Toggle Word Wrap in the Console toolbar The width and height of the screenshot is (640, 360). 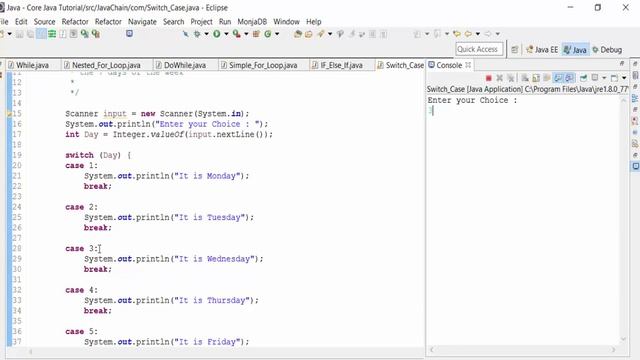(x=547, y=78)
